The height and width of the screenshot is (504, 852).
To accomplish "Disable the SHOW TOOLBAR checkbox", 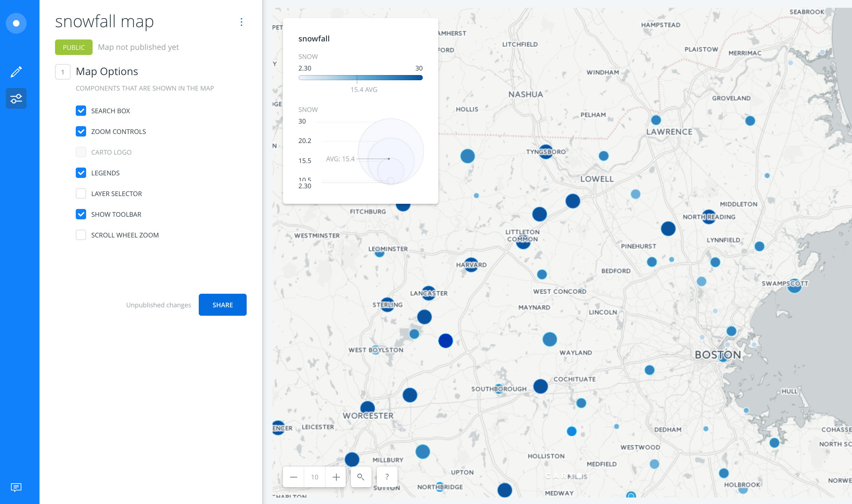I will pyautogui.click(x=81, y=214).
